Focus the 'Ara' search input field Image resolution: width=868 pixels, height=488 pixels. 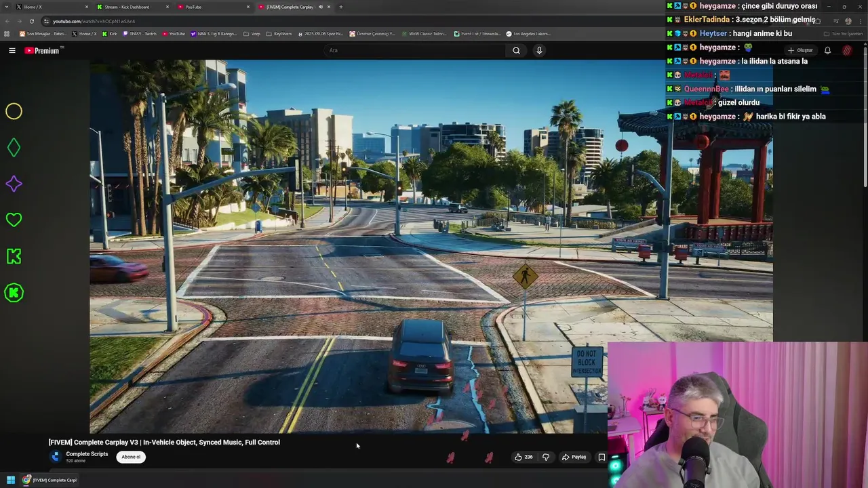(x=415, y=50)
